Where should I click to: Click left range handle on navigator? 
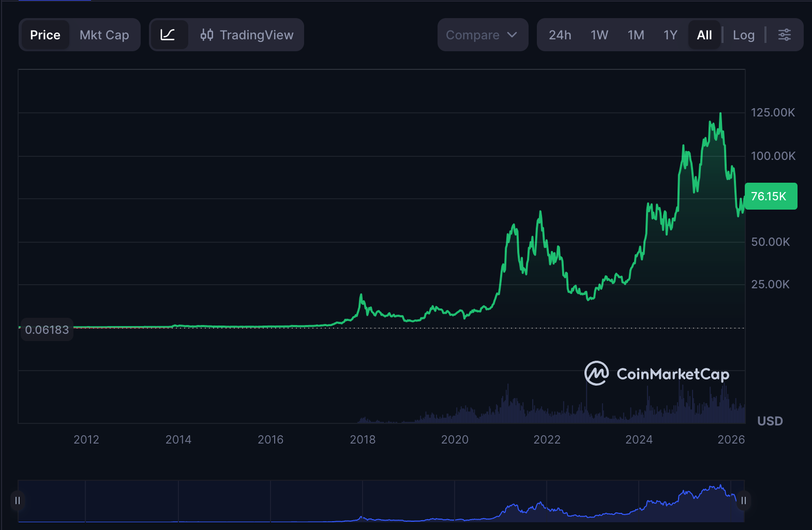point(18,500)
